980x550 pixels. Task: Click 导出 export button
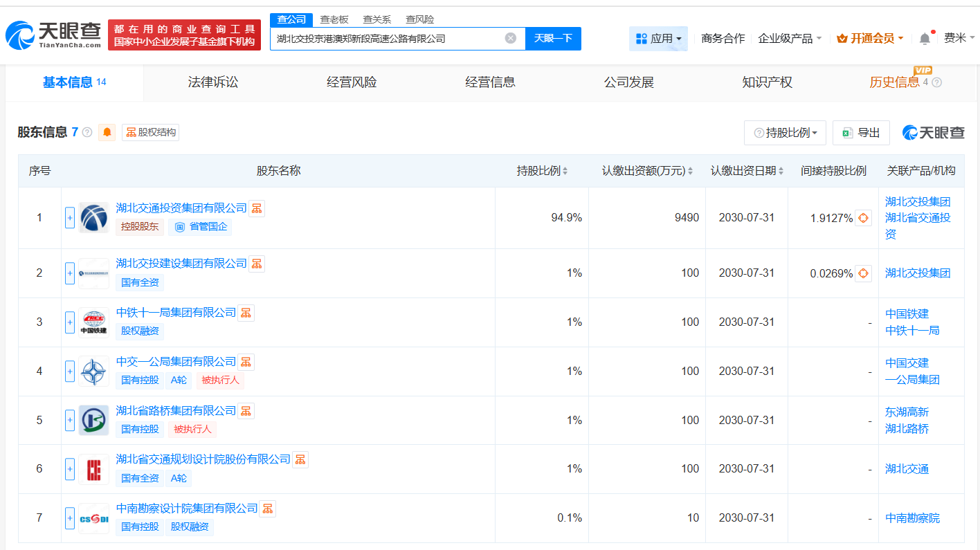tap(861, 133)
